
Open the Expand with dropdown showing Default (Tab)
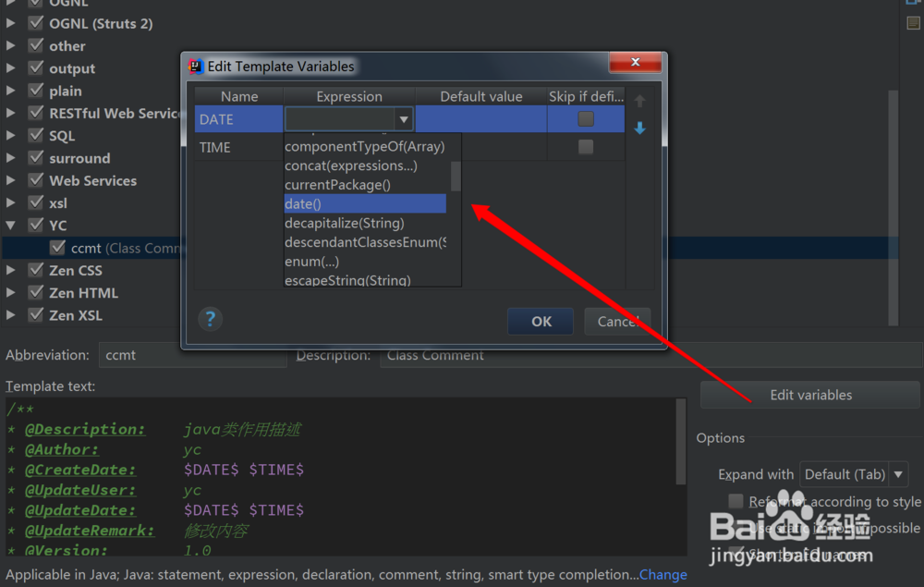pyautogui.click(x=895, y=473)
